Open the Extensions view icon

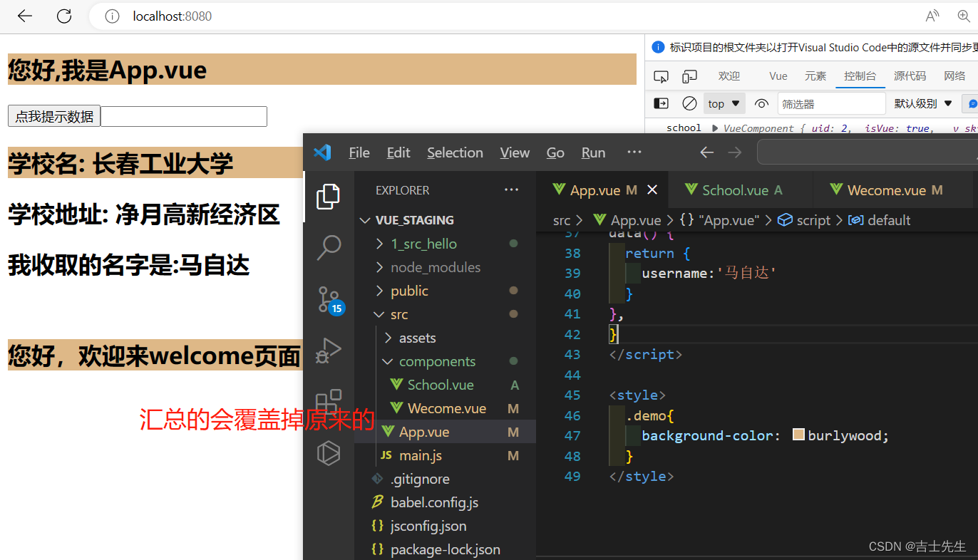pos(329,402)
